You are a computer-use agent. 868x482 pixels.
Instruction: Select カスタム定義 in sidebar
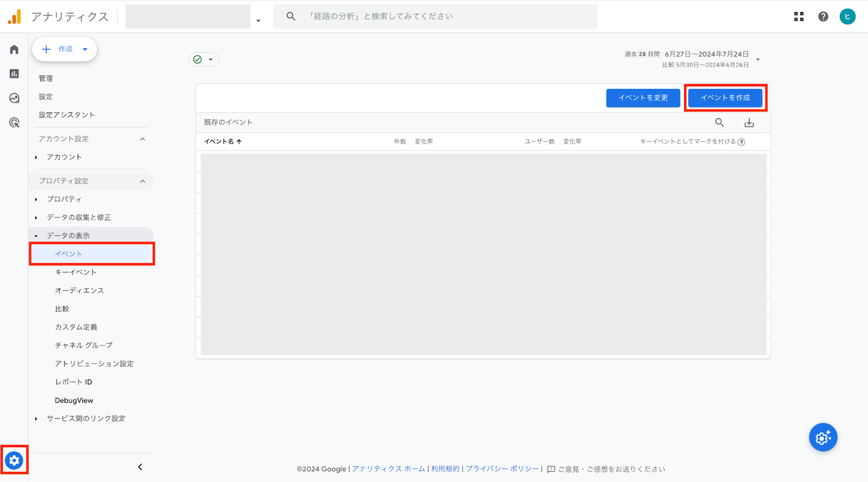click(x=76, y=327)
